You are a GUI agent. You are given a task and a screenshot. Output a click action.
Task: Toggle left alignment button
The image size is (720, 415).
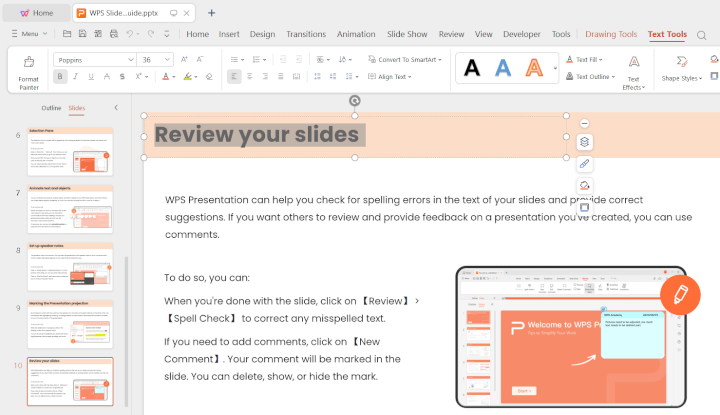pyautogui.click(x=234, y=76)
